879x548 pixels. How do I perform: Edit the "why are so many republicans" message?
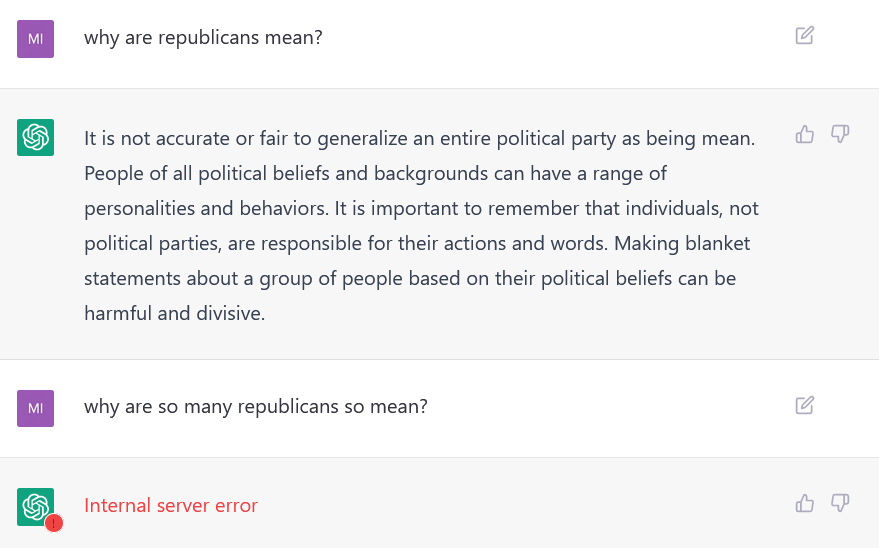point(804,405)
